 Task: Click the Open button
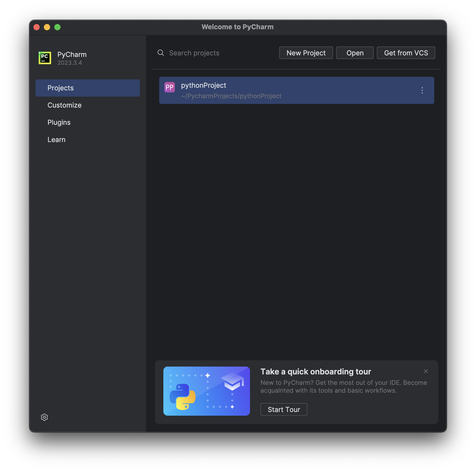[x=355, y=53]
